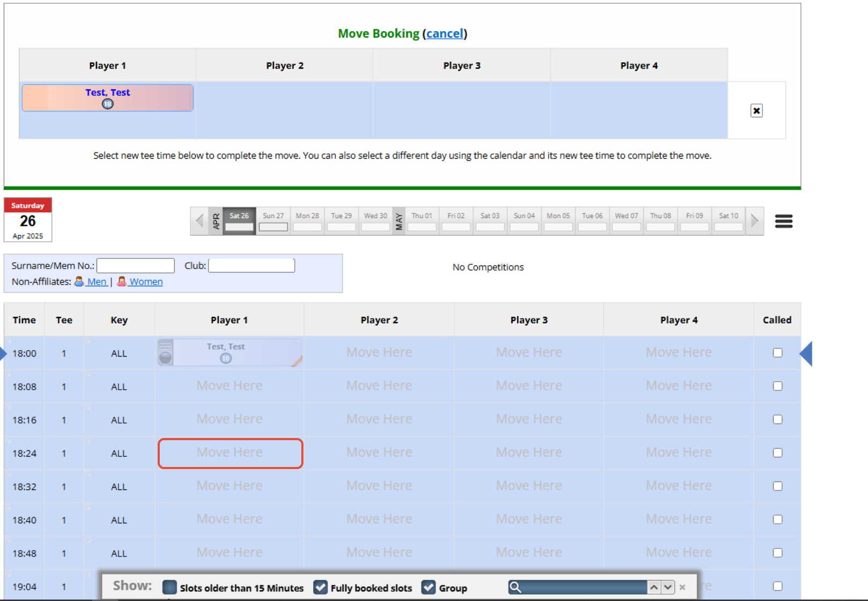Image resolution: width=868 pixels, height=601 pixels.
Task: Uncheck Fully booked slots checkbox
Action: click(321, 587)
